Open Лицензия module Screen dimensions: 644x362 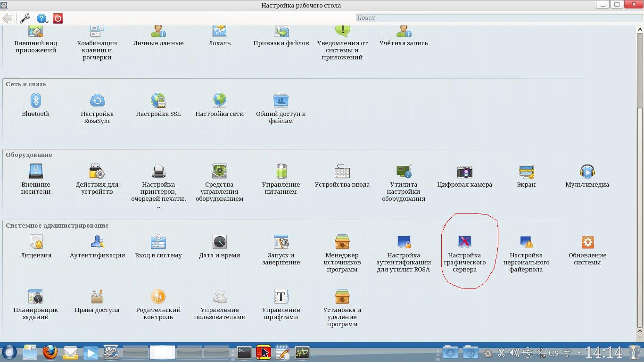pyautogui.click(x=36, y=247)
